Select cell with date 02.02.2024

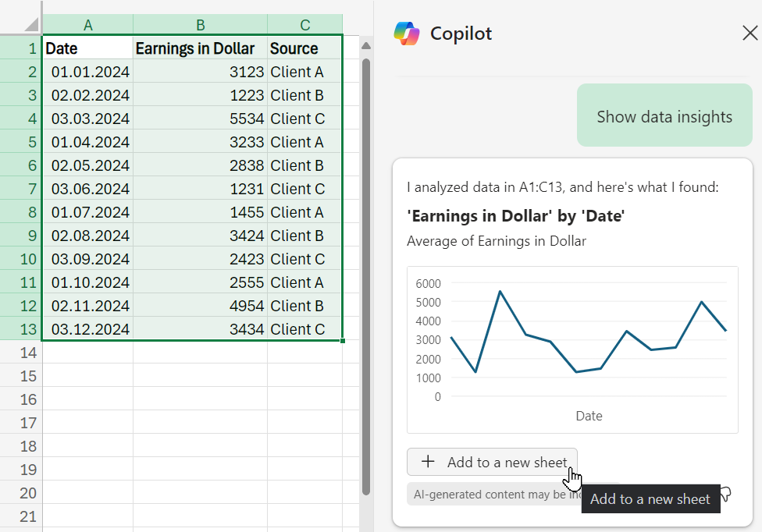(x=87, y=94)
